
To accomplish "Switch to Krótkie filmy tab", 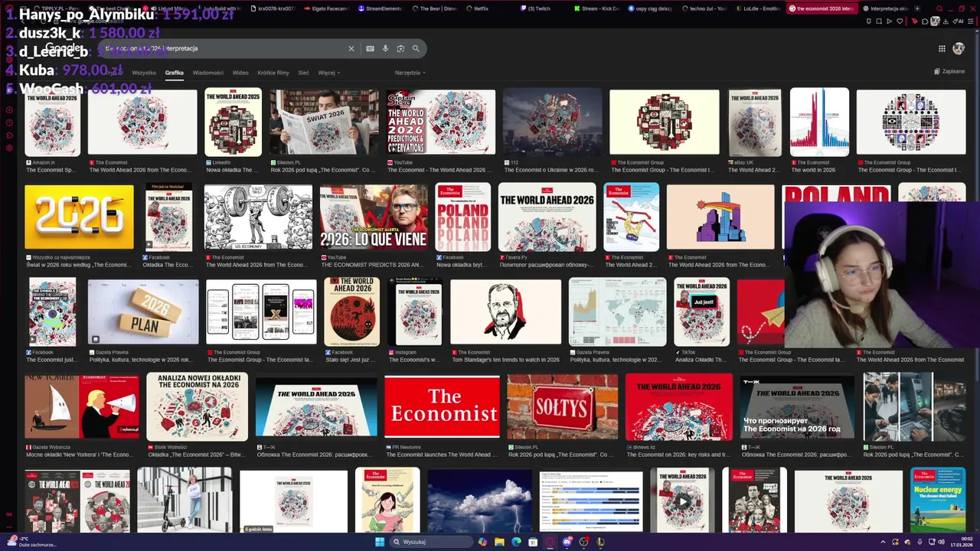I will [x=273, y=73].
